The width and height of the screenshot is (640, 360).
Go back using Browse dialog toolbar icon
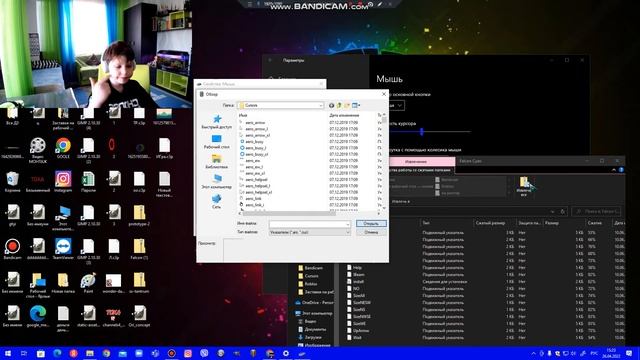pyautogui.click(x=331, y=105)
